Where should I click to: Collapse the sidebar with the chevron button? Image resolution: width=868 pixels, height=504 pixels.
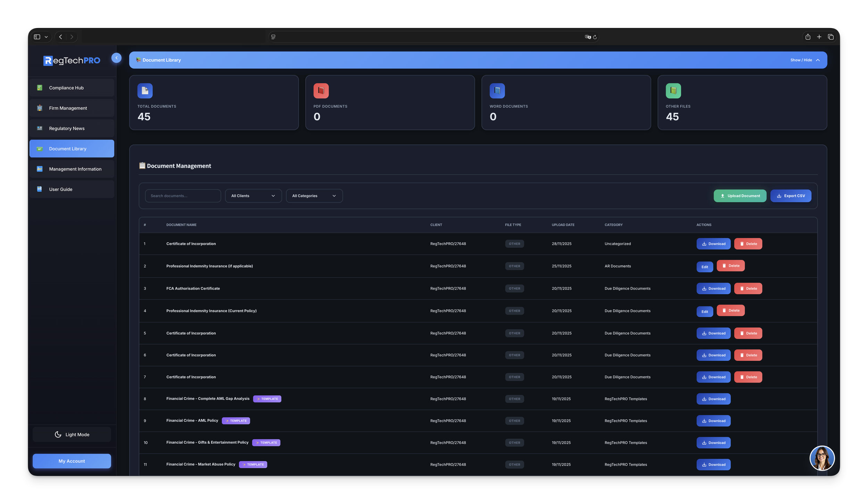tap(116, 58)
